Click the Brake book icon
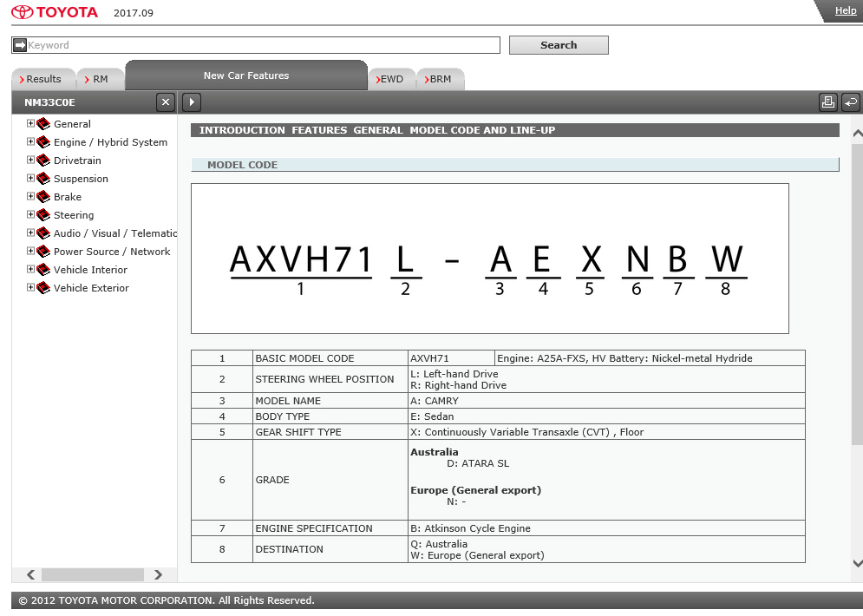The height and width of the screenshot is (616, 863). (x=43, y=197)
